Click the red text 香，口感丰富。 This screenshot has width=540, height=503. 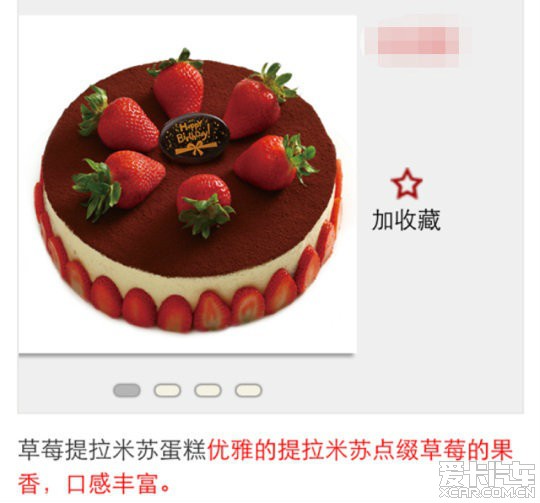pyautogui.click(x=94, y=483)
